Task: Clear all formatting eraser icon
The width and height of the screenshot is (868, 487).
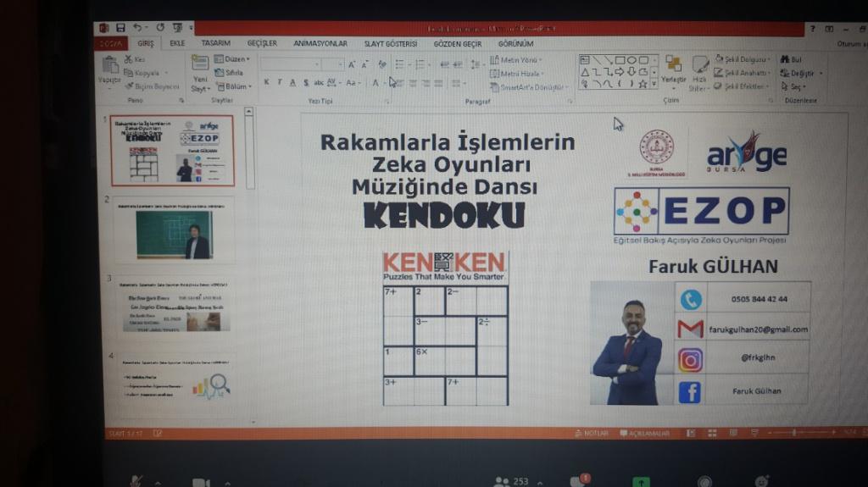Action: 382,64
